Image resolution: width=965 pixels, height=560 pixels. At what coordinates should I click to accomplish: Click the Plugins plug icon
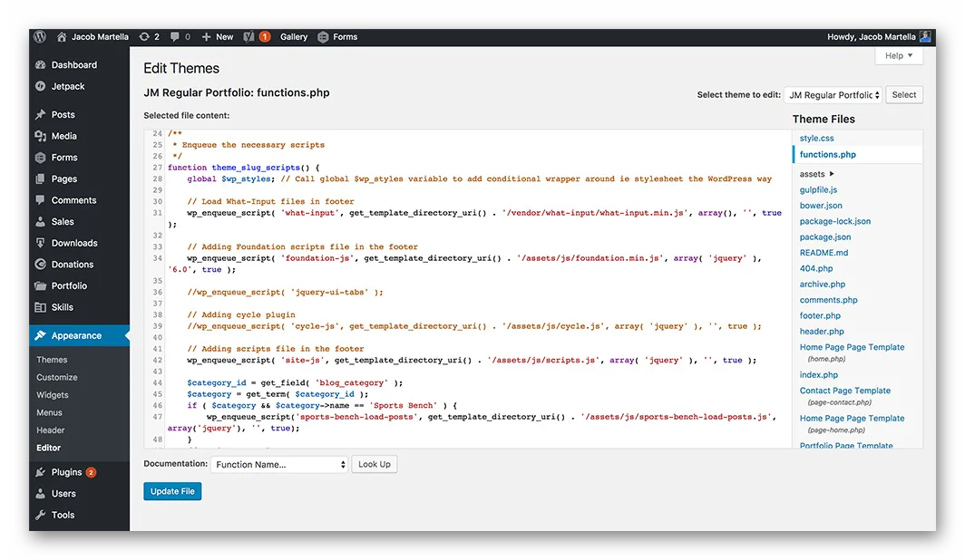[41, 472]
